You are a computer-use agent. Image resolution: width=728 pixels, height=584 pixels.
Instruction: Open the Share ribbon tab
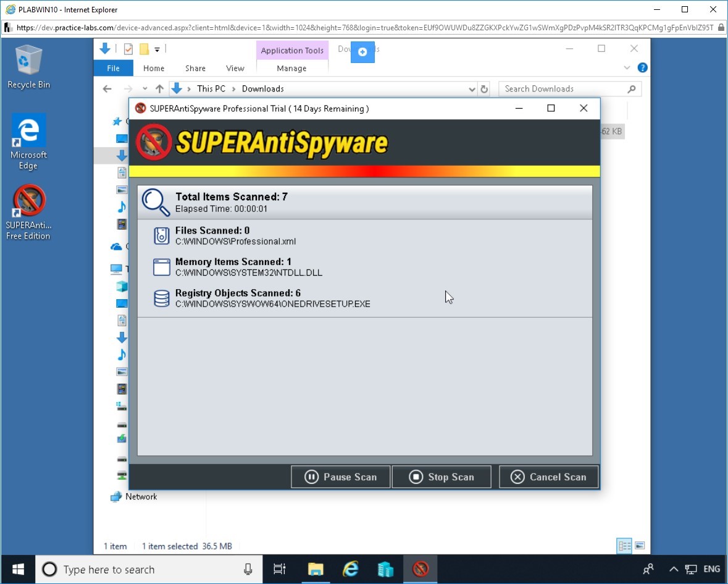coord(196,69)
